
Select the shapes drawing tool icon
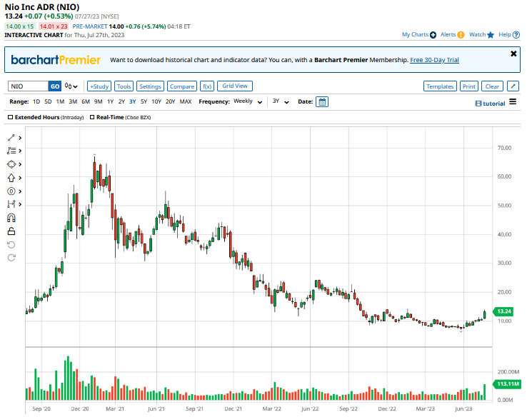[11, 164]
